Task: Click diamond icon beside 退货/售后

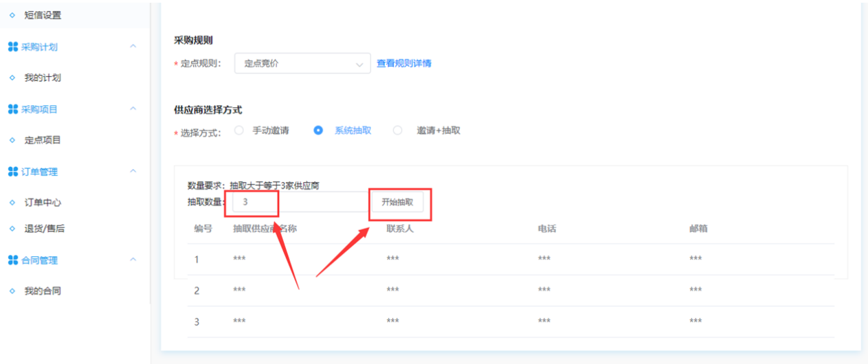Action: coord(12,228)
